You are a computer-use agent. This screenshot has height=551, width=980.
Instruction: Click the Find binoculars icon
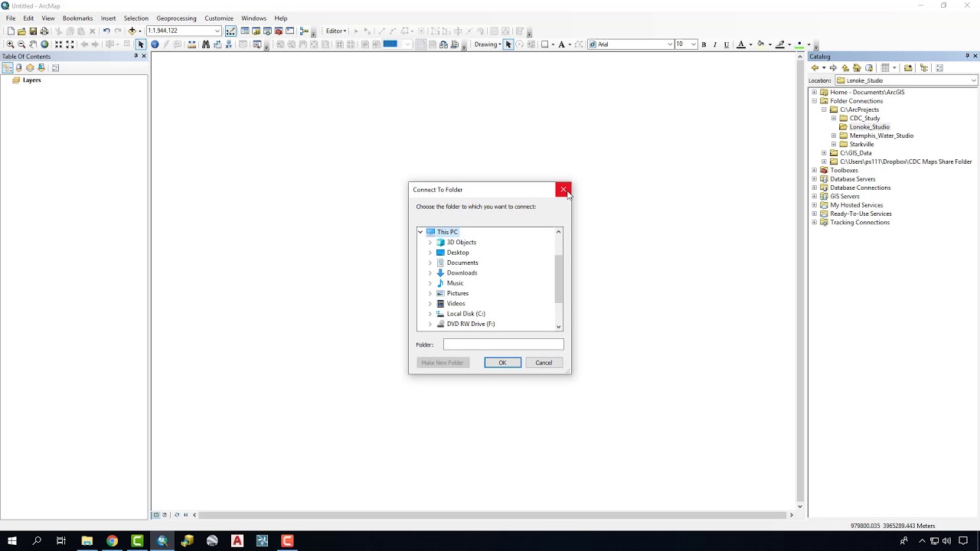tap(206, 44)
